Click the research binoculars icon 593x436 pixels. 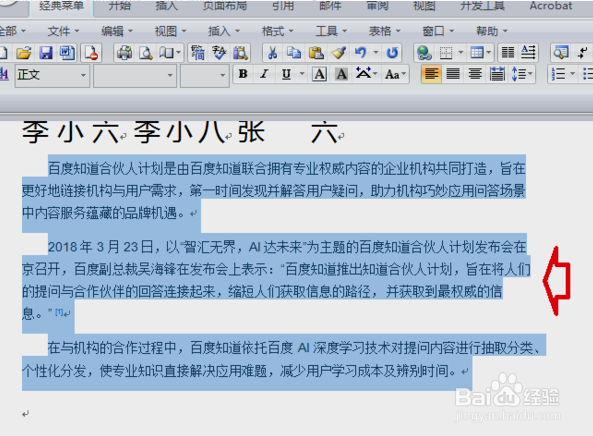(x=240, y=53)
